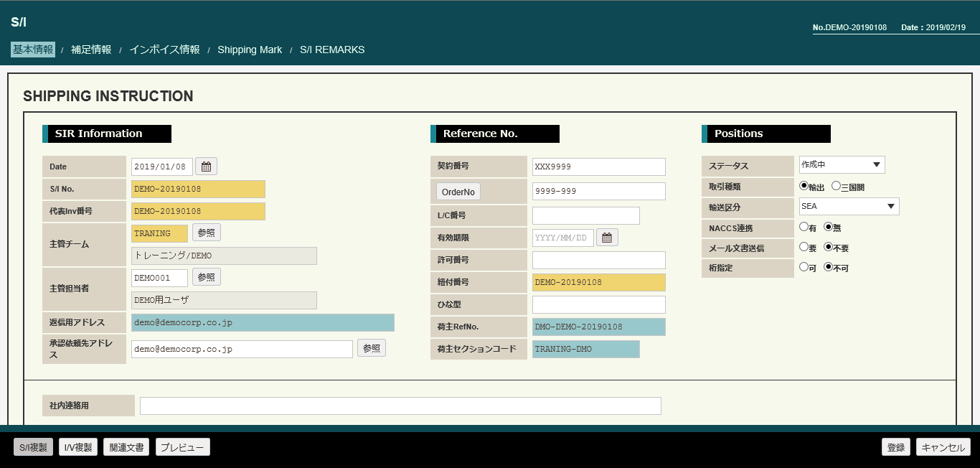Click 参照 button next to 主管チーム code
This screenshot has height=468, width=980.
click(207, 233)
